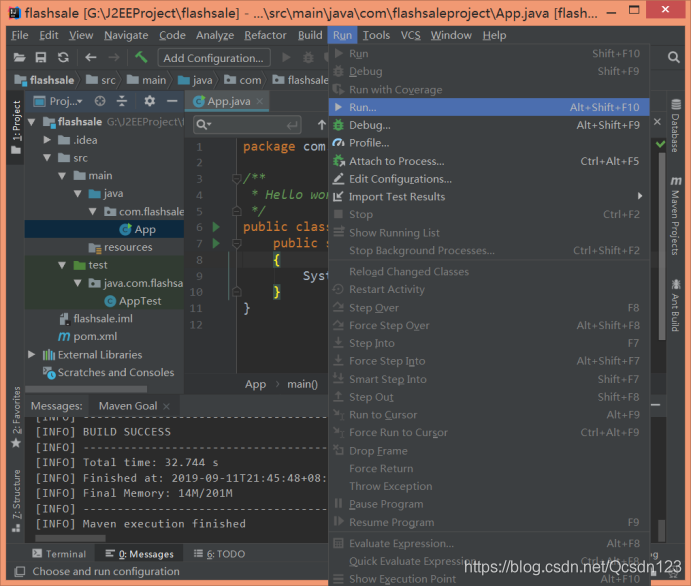Viewport: 692px width, 586px height.
Task: Open the Refactor menu
Action: pos(265,35)
